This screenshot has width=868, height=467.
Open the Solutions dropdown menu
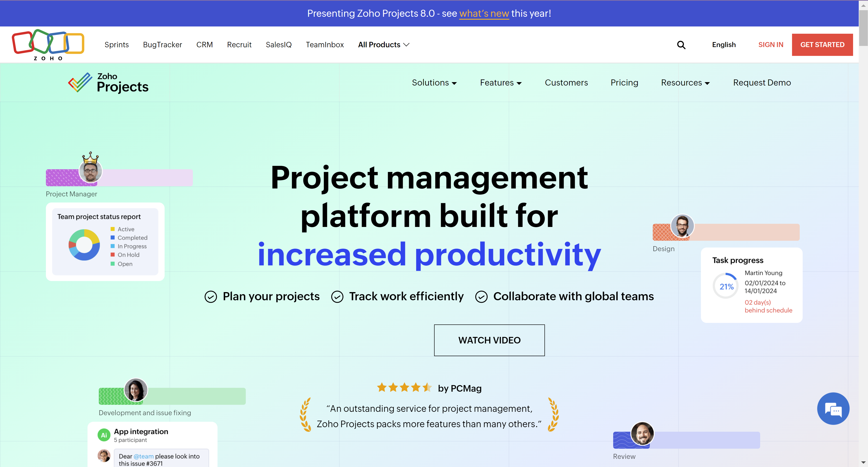434,83
